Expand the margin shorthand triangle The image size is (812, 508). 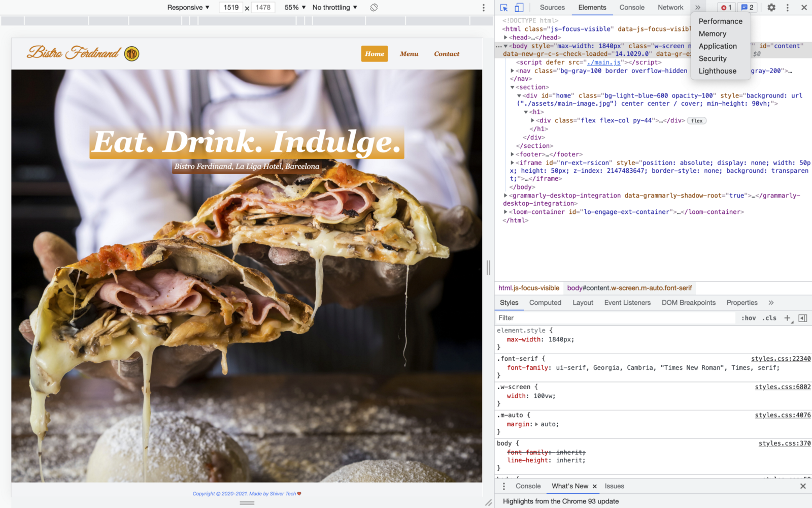pyautogui.click(x=536, y=424)
